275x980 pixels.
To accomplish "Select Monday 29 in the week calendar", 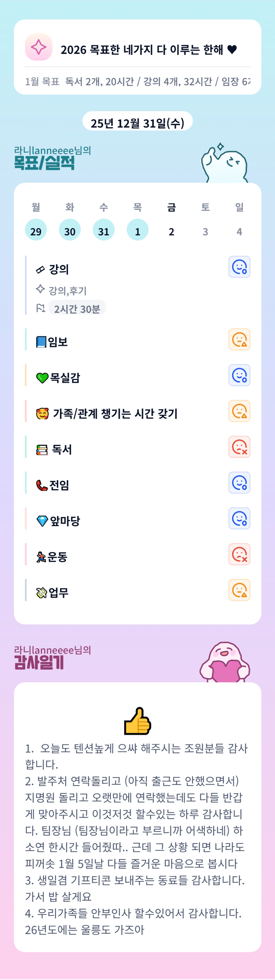I will coord(36,230).
